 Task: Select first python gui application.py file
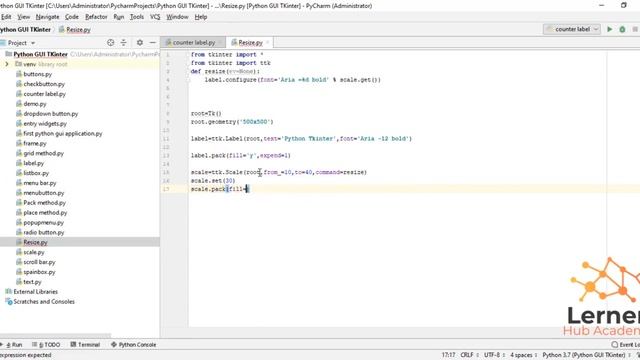(62, 133)
